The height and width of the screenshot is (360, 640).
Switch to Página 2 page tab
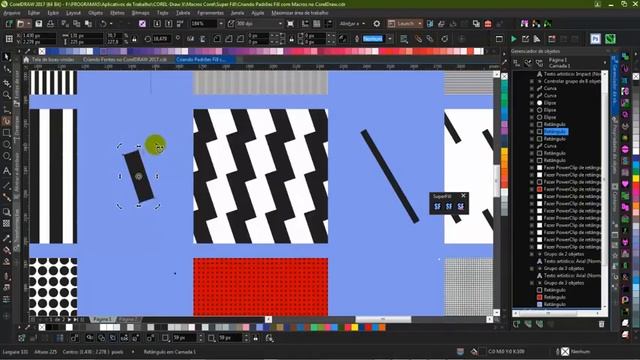[x=128, y=319]
